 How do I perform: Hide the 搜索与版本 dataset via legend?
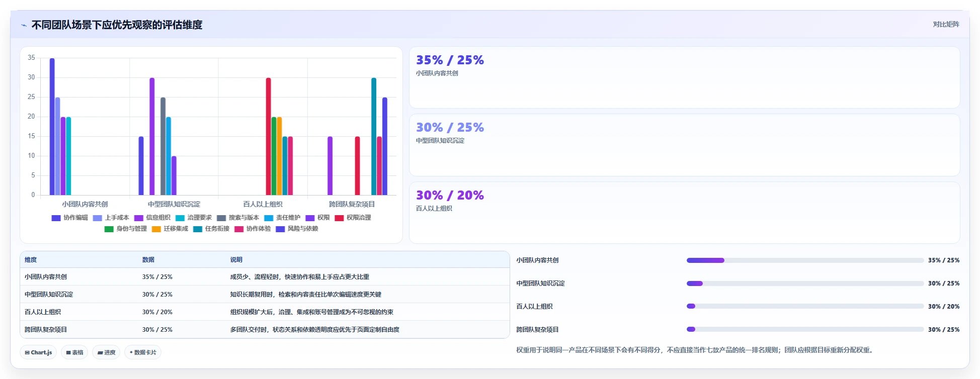[238, 218]
